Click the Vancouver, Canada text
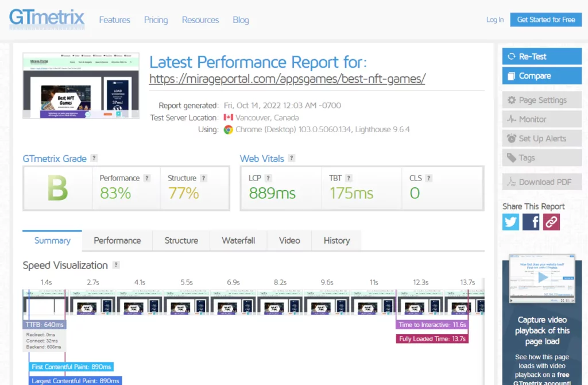The width and height of the screenshot is (588, 385). point(268,117)
